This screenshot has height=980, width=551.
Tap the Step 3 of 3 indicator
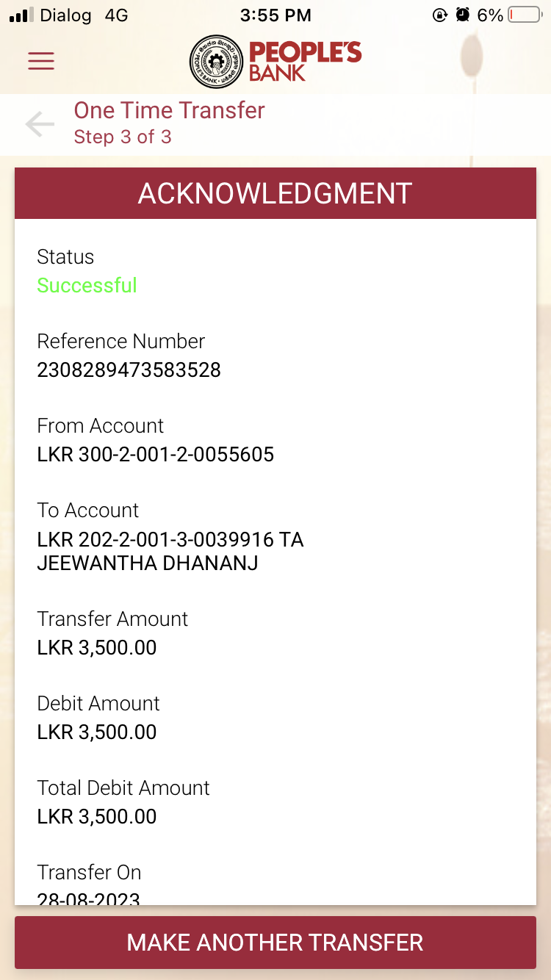[123, 137]
